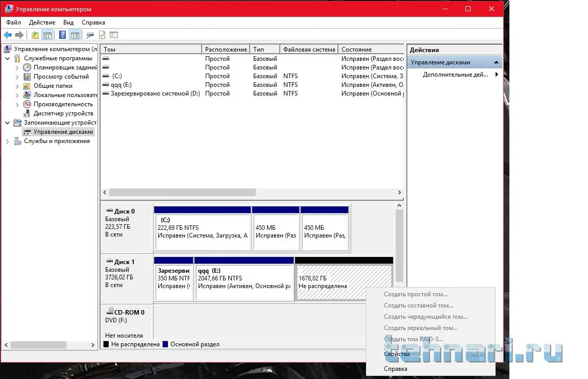
Task: Click the volume list horizontal scrollbar
Action: click(x=182, y=193)
